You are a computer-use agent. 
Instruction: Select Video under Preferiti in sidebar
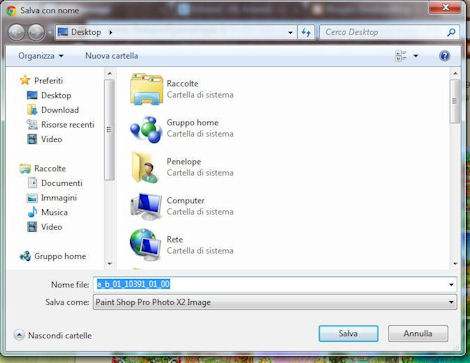51,139
